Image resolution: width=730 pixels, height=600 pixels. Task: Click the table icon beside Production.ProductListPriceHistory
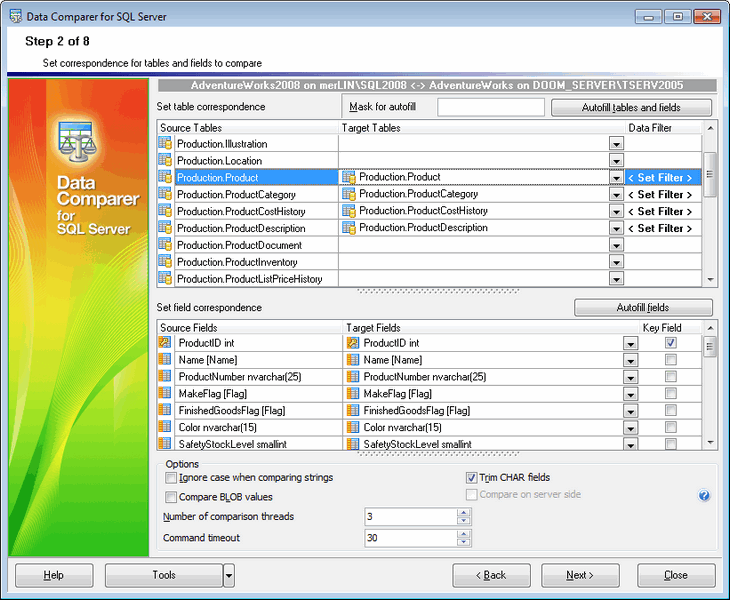tap(165, 278)
